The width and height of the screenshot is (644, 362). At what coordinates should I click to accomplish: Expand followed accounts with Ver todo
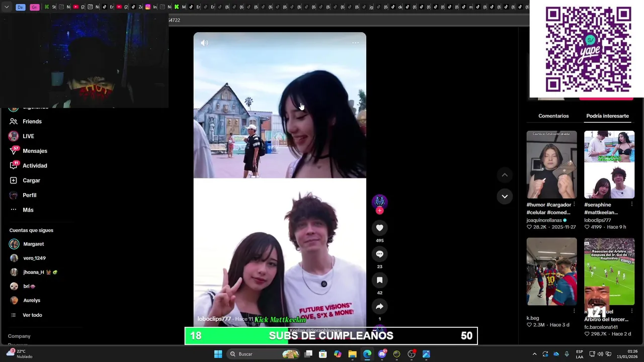pyautogui.click(x=32, y=315)
